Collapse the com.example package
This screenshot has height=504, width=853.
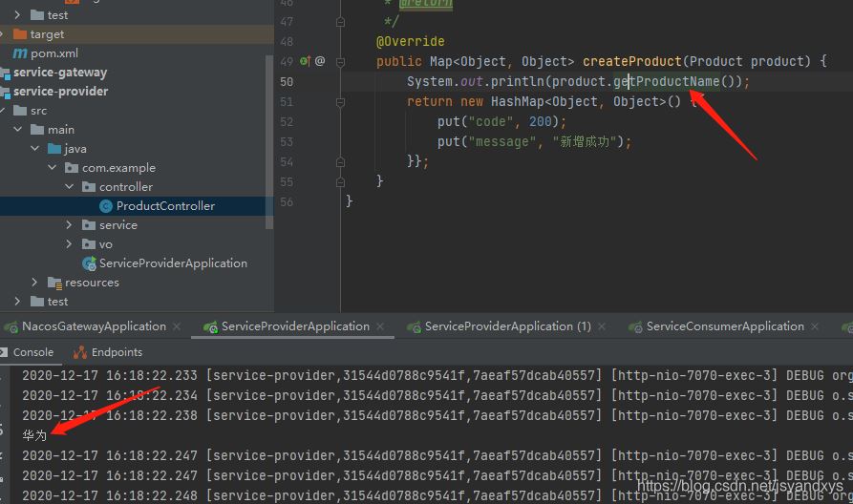[x=53, y=167]
